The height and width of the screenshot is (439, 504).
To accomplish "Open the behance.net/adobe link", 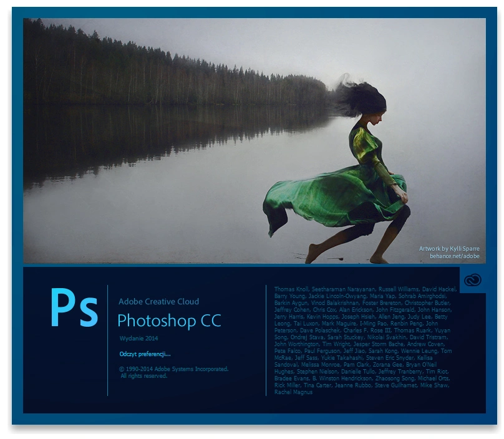I will point(455,256).
